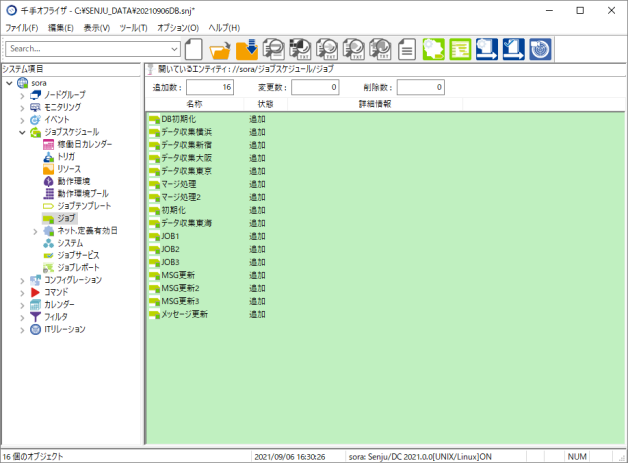Collapse the sora root node
The width and height of the screenshot is (628, 463).
coord(9,83)
